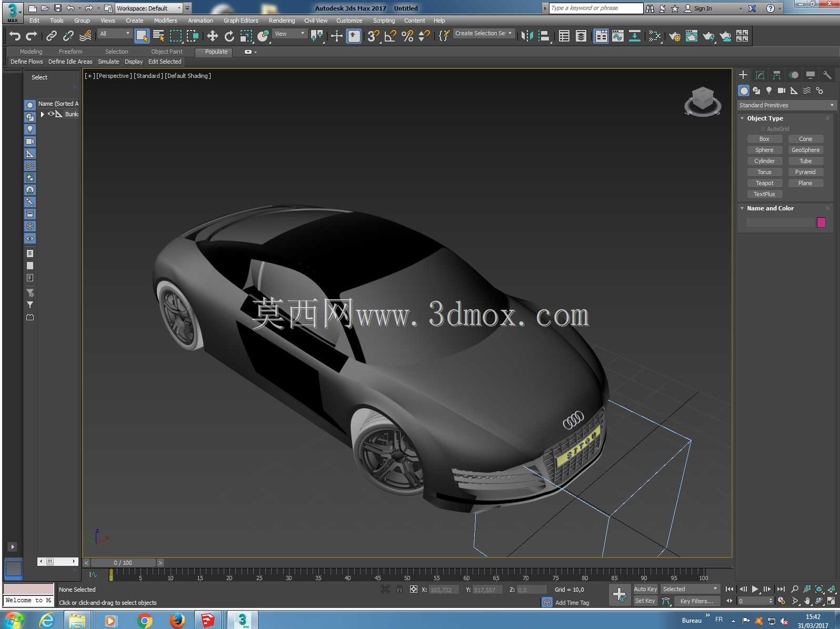Switch to the Freeform ribbon tab
This screenshot has height=629, width=840.
[71, 52]
